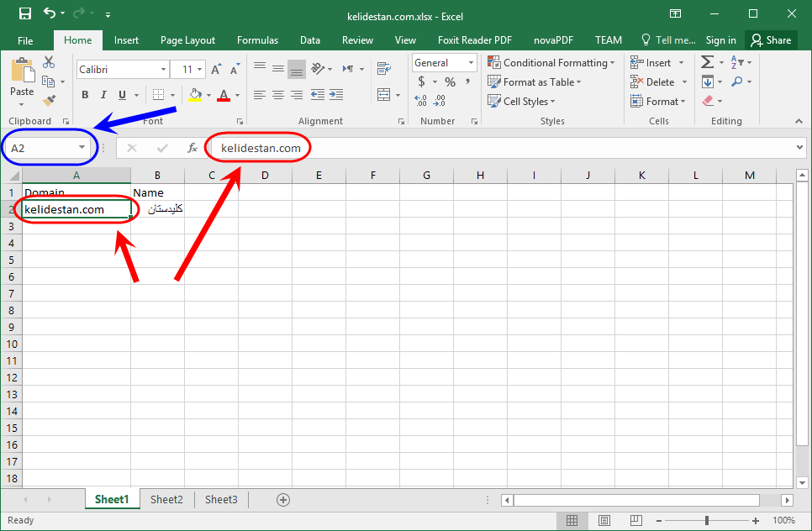Toggle Middle Align vertical alignment
The image size is (812, 531).
point(278,68)
